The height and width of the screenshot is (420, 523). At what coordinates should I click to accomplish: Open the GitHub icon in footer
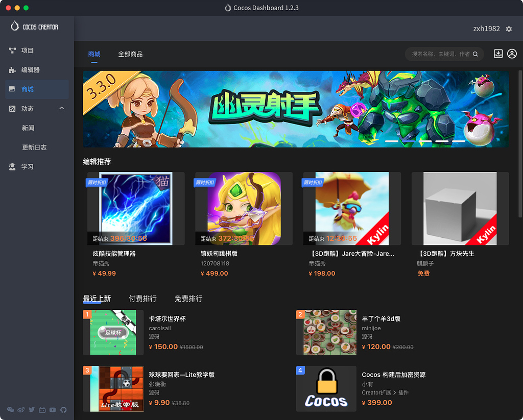pos(63,409)
